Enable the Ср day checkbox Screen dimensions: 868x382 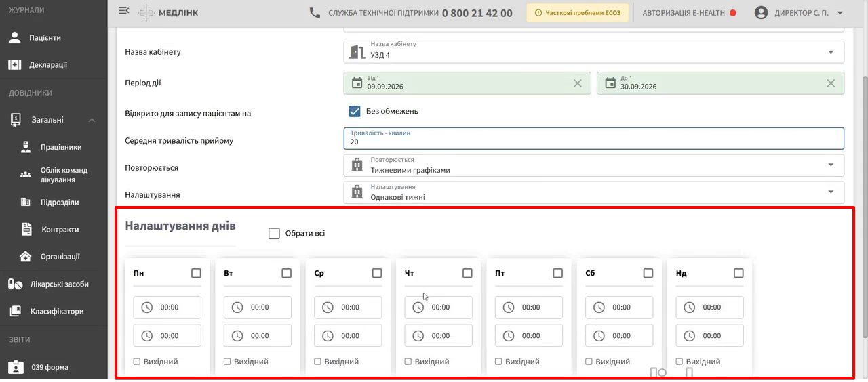(377, 273)
